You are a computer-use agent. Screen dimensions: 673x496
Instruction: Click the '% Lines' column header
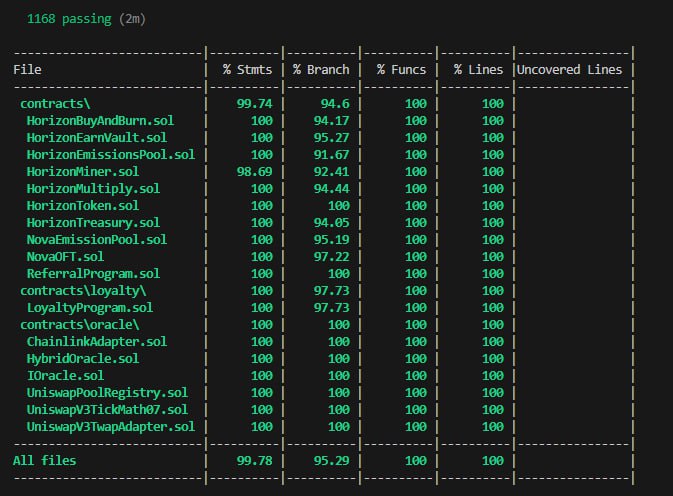point(479,70)
